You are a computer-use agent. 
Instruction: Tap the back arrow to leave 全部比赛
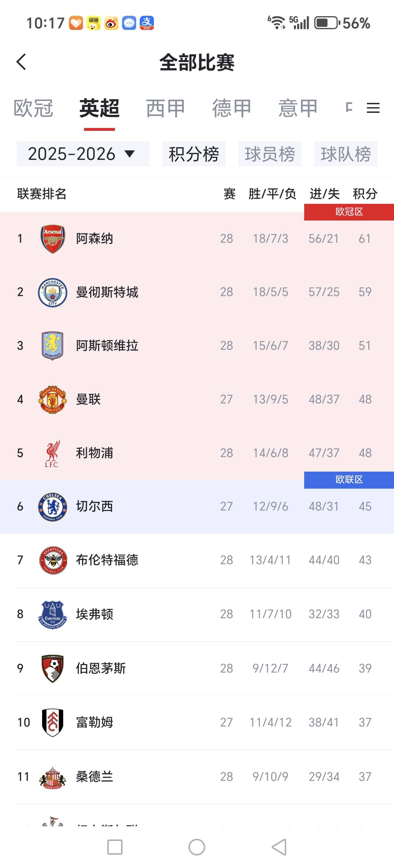[x=21, y=62]
